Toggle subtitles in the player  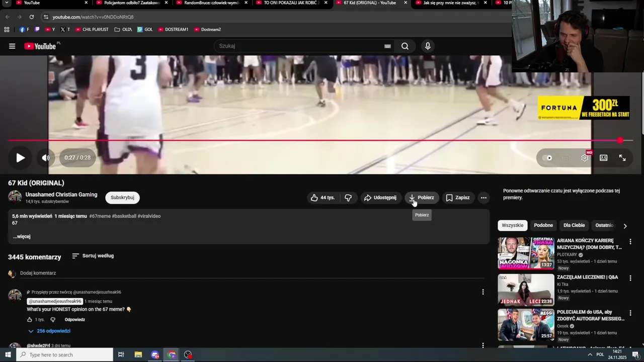566,158
